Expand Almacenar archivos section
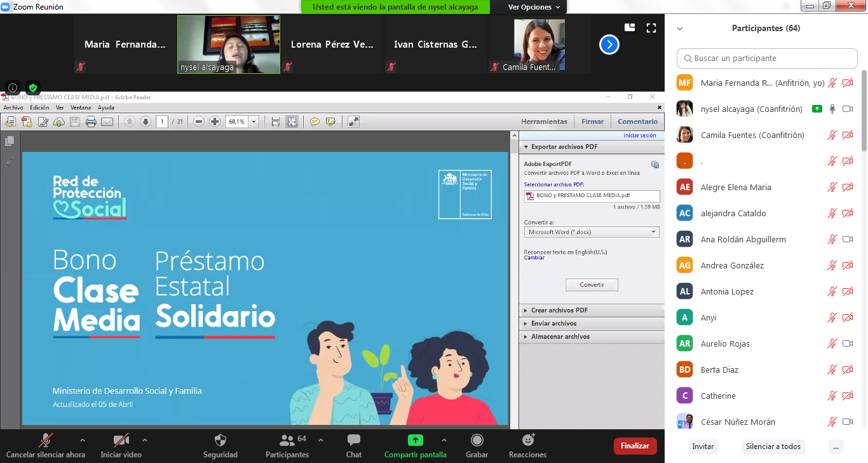868x463 pixels. tap(591, 336)
